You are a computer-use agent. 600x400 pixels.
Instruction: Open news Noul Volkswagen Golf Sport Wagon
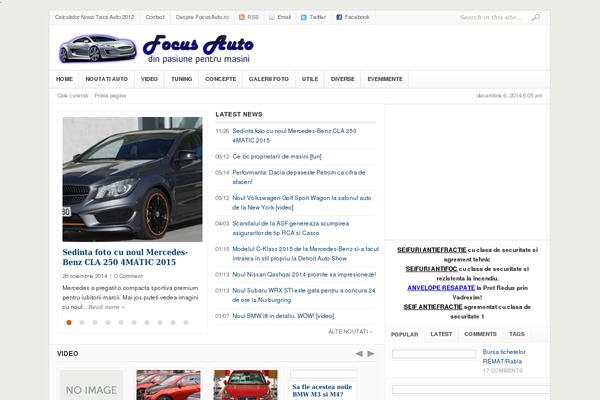302,202
